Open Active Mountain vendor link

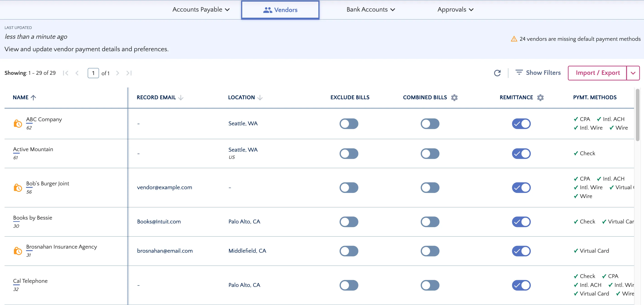tap(33, 149)
